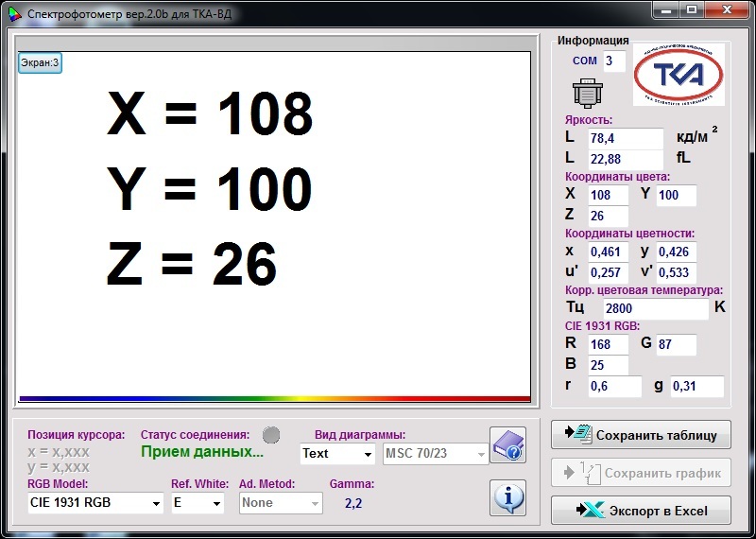
Task: Click the Экран:3 screen label
Action: 41,63
